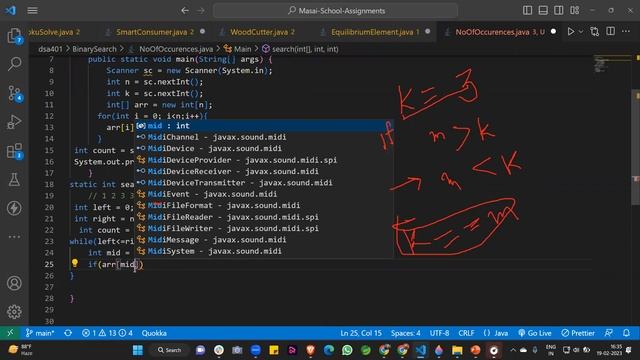Click the vertical editor scrollbar
The height and width of the screenshot is (360, 640).
tap(636, 147)
